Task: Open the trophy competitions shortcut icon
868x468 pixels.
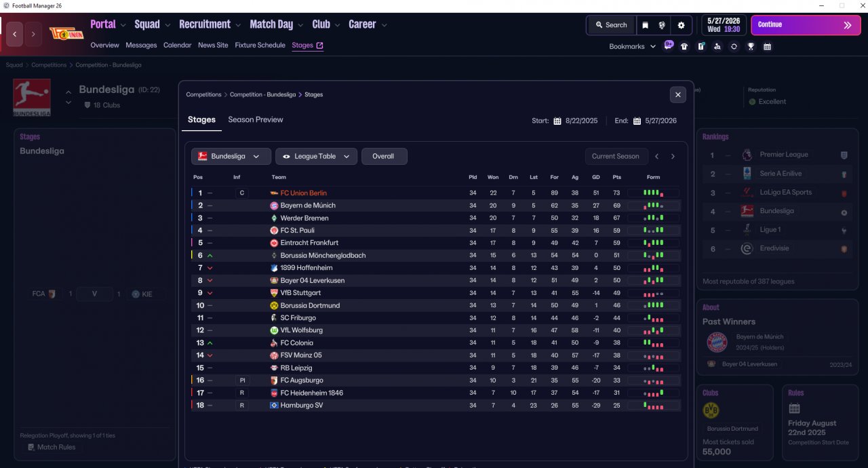Action: pos(751,47)
